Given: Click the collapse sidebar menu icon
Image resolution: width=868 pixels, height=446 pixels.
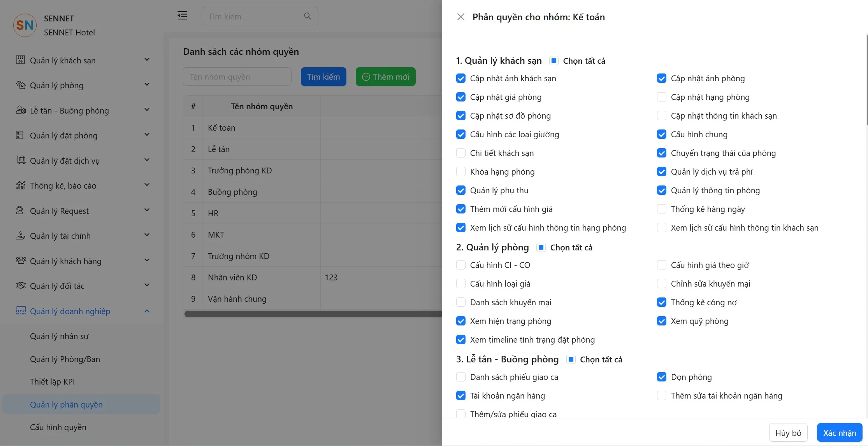Looking at the screenshot, I should [182, 16].
